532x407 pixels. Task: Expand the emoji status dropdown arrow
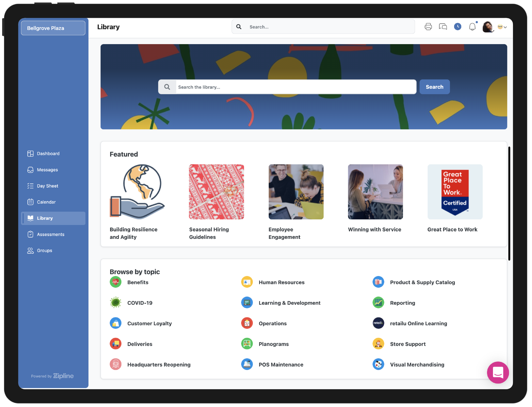tap(505, 27)
